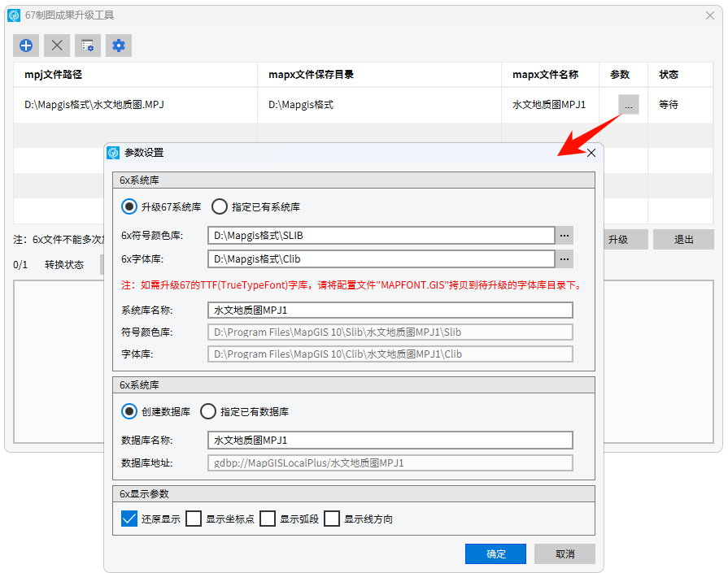This screenshot has width=728, height=573.
Task: Select 升级67系统库 radio option
Action: coord(129,206)
